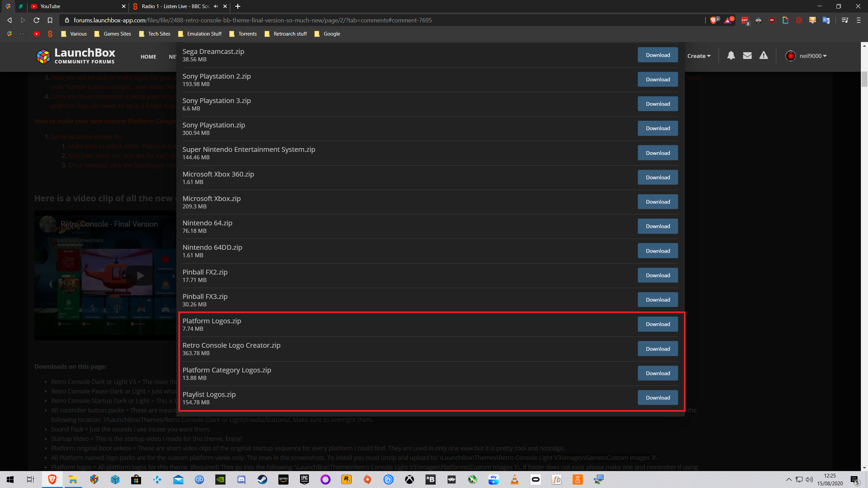Open the HOME navigation item
The height and width of the screenshot is (488, 868).
148,57
